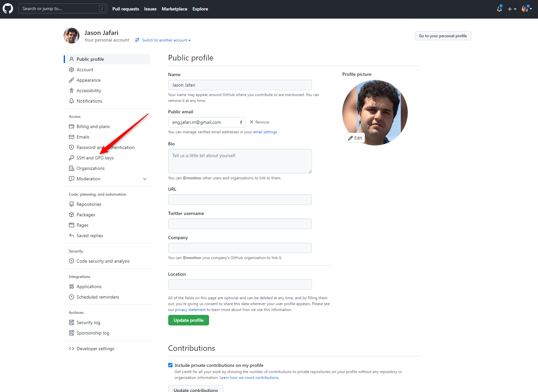The width and height of the screenshot is (538, 392).
Task: Click the code brackets icon for Developer settings
Action: point(72,349)
